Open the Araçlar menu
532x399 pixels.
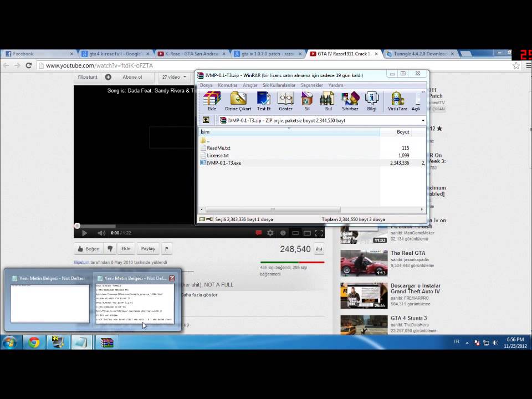[x=250, y=85]
